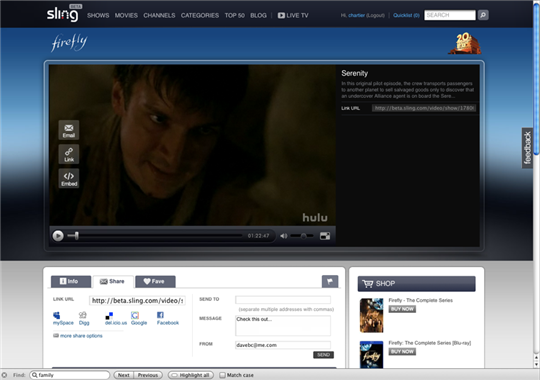Open Firefly Complete Series DVD thumbnail

pos(372,316)
